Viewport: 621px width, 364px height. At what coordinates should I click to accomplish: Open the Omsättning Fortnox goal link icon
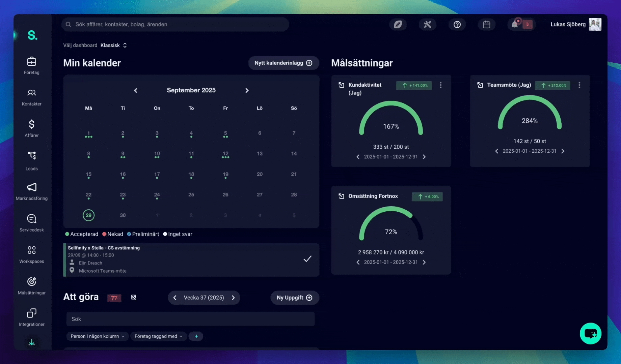(342, 196)
